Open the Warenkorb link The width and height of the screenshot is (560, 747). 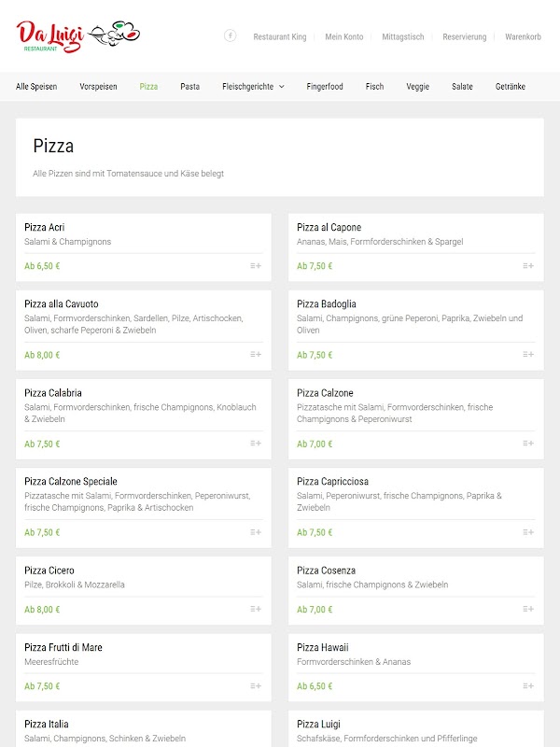click(523, 37)
